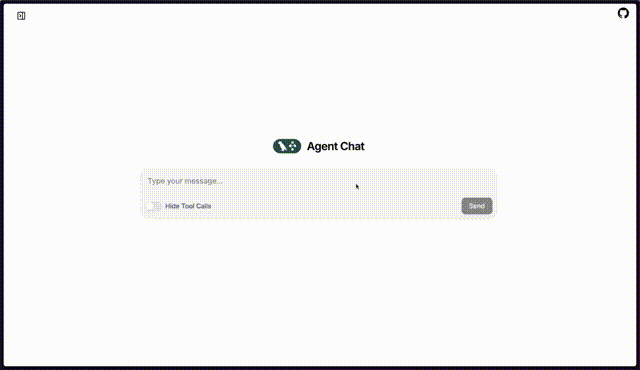Switch on the tool calls visibility toggle

click(x=153, y=206)
